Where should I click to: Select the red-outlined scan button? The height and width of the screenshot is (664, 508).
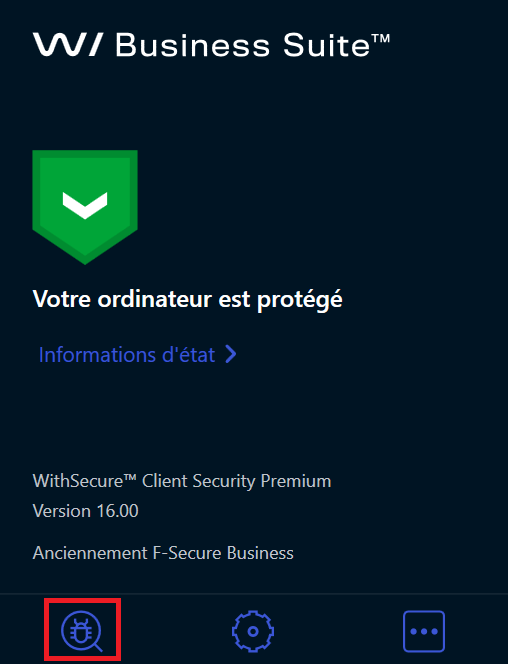83,629
